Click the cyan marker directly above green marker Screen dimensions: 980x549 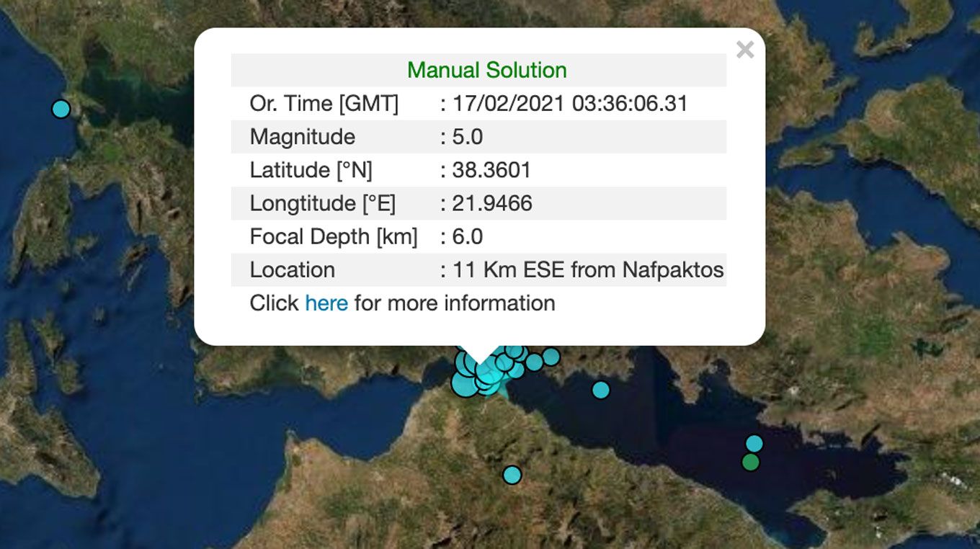pos(754,443)
